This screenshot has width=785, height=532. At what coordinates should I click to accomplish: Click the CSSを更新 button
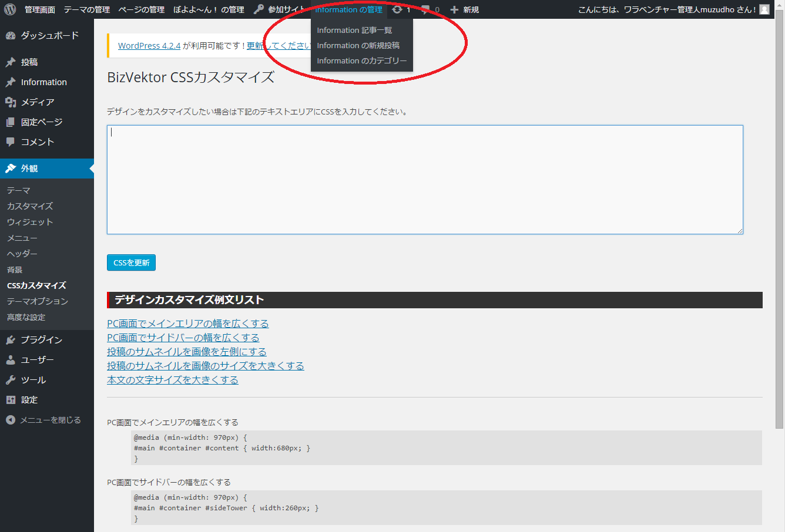[131, 262]
